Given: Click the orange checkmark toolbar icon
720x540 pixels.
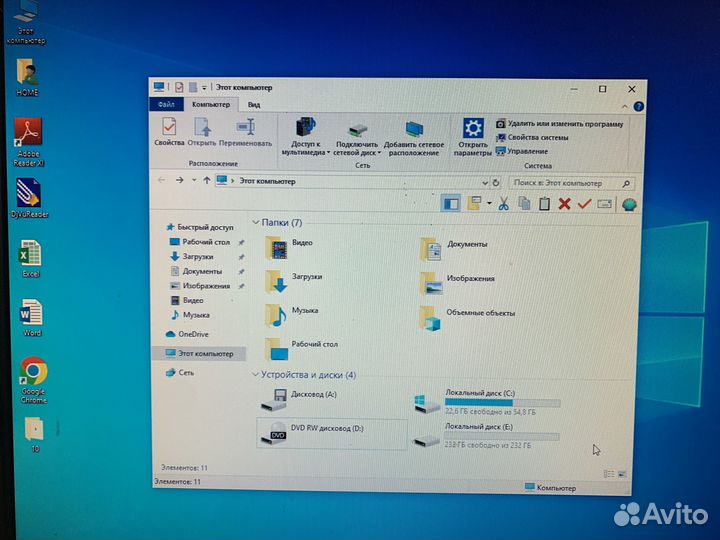Looking at the screenshot, I should pyautogui.click(x=584, y=204).
